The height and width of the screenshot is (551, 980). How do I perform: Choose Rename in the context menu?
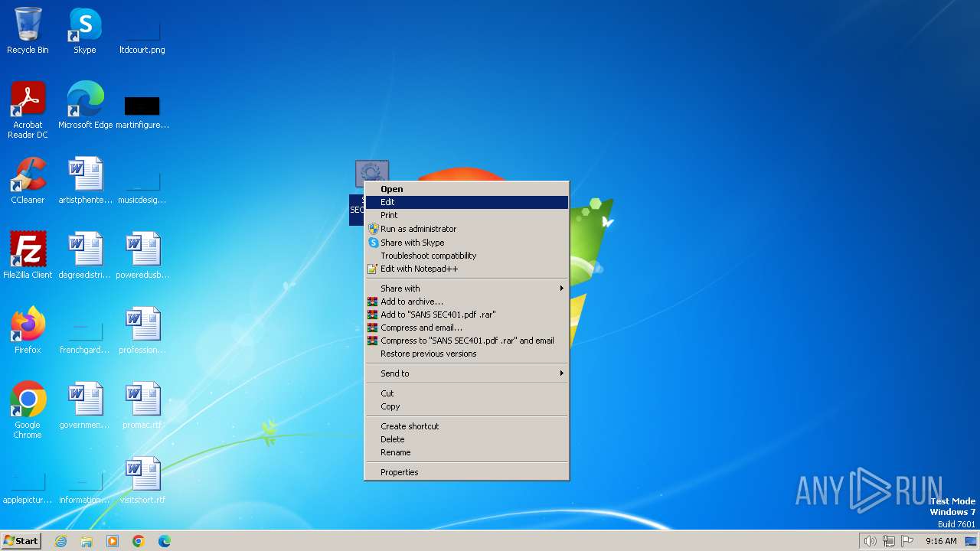pyautogui.click(x=467, y=452)
